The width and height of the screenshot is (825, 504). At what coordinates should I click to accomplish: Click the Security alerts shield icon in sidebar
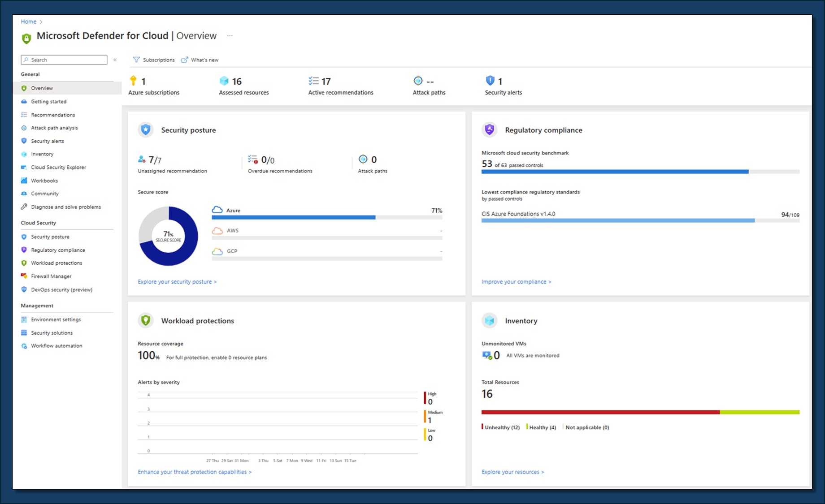[24, 141]
